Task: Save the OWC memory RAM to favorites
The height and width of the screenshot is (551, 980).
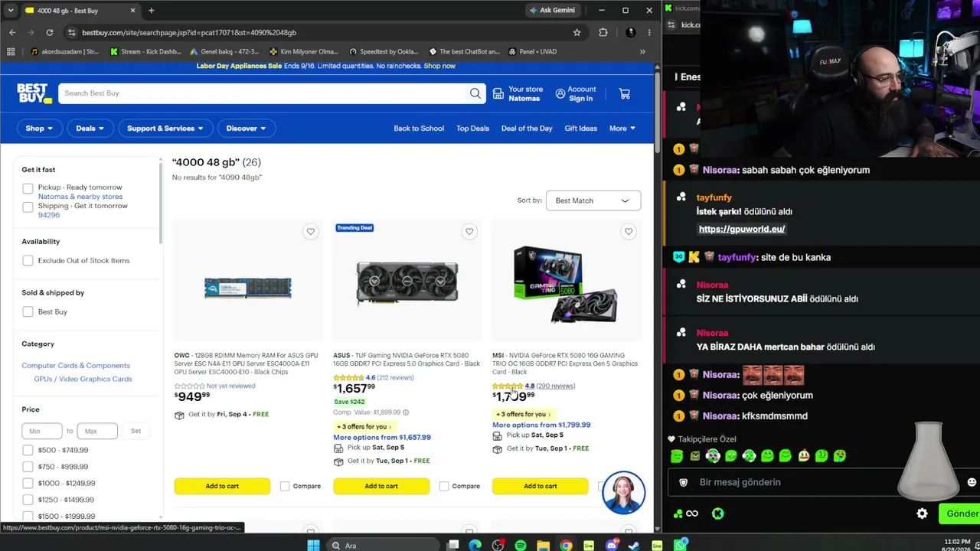Action: pos(310,231)
